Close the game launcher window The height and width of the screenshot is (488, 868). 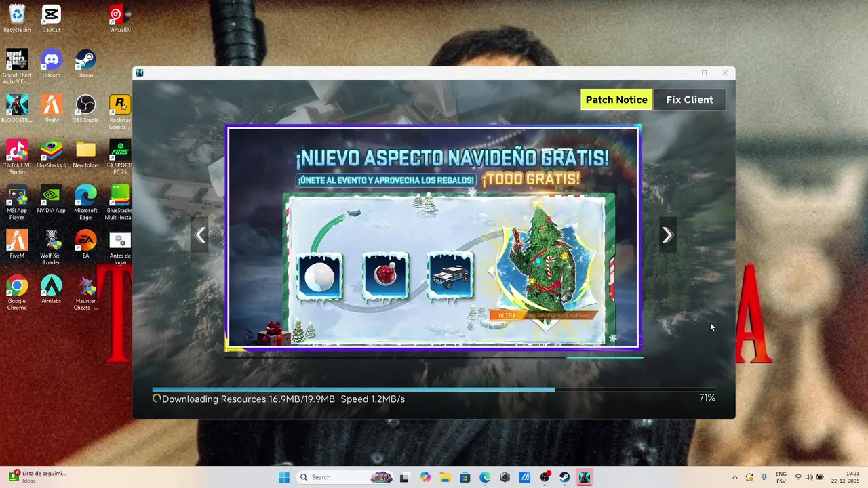pos(725,73)
